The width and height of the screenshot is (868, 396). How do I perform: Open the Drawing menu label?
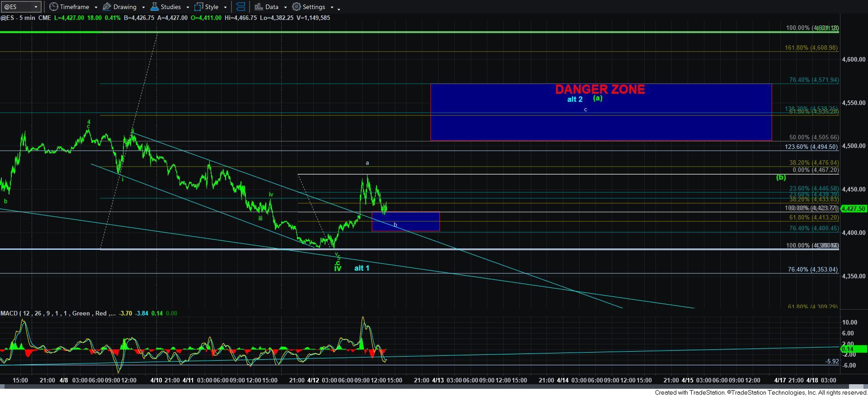click(x=125, y=7)
